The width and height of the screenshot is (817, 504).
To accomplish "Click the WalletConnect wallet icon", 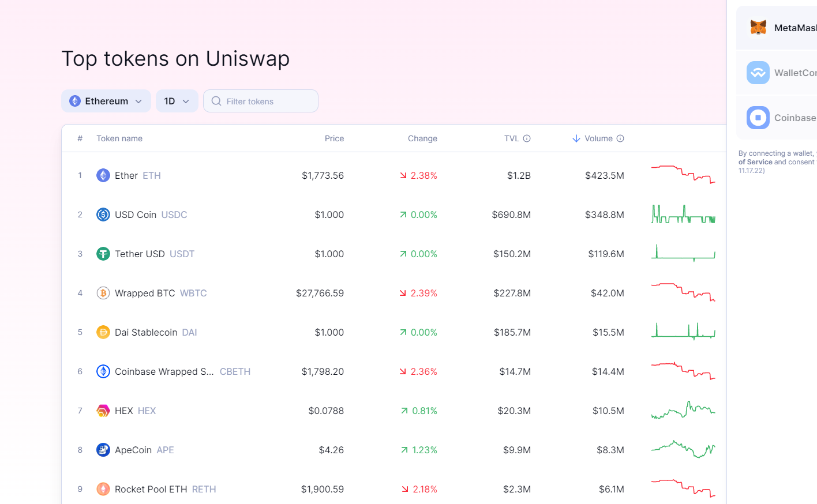I will pyautogui.click(x=758, y=73).
